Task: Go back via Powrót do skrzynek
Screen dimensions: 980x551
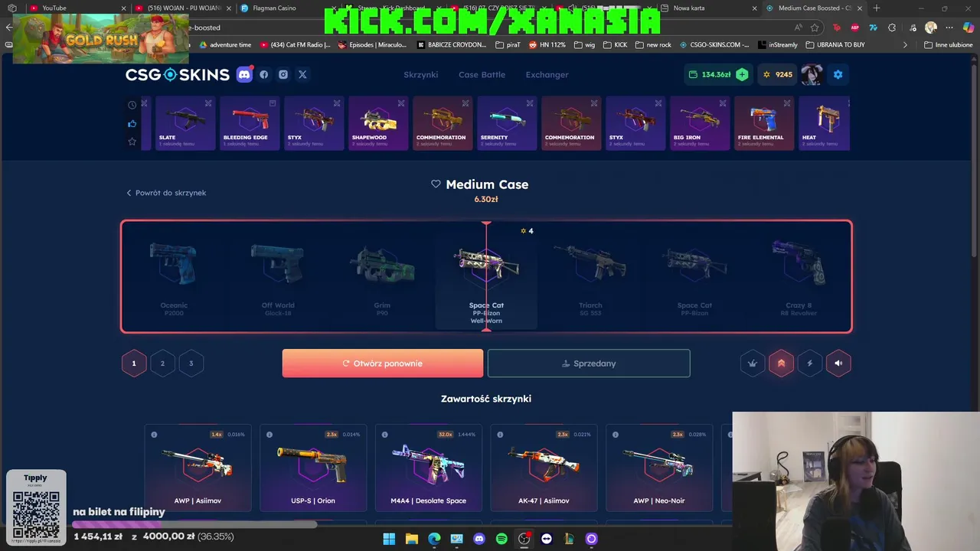Action: click(x=166, y=193)
